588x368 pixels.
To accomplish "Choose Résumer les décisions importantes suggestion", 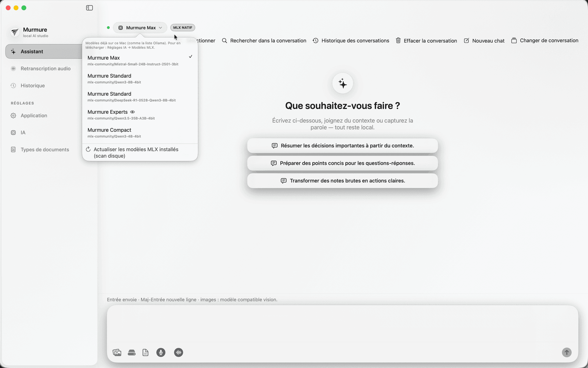I will [x=342, y=146].
